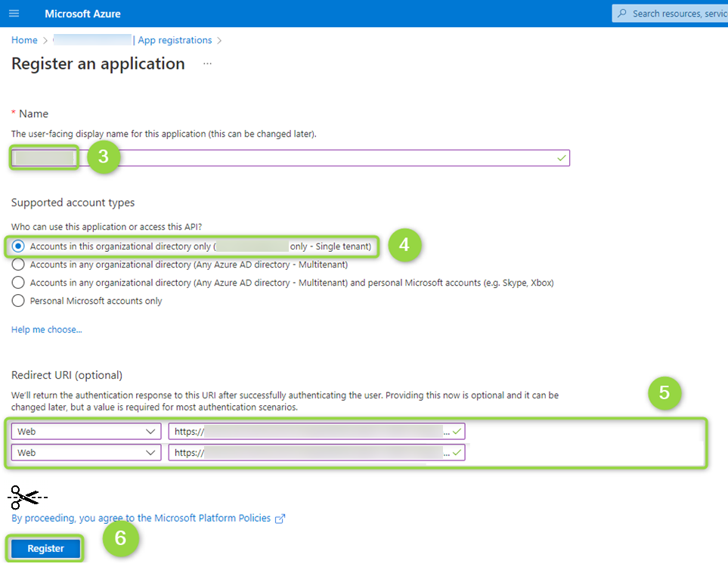
Task: Focus the second redirect URI field
Action: click(x=317, y=453)
